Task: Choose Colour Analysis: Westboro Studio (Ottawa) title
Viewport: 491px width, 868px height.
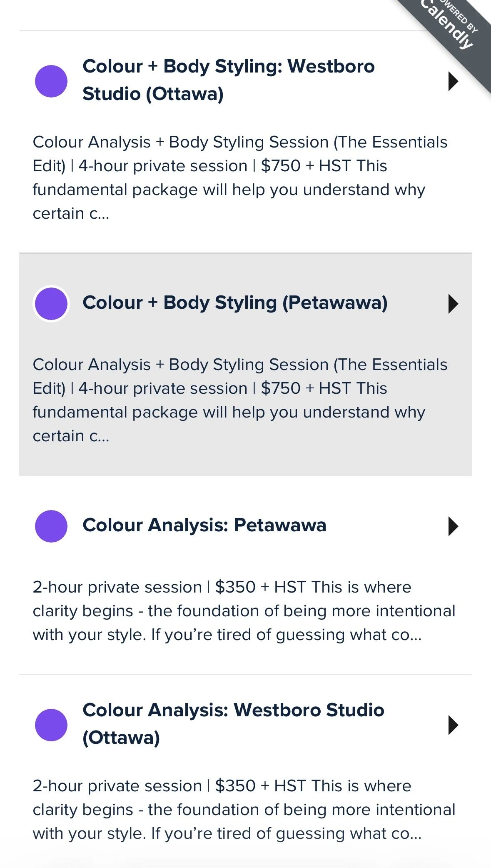Action: tap(233, 710)
